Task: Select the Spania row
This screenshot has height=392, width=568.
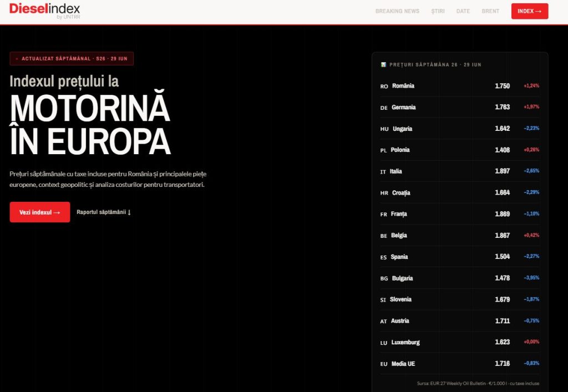Action: click(460, 257)
